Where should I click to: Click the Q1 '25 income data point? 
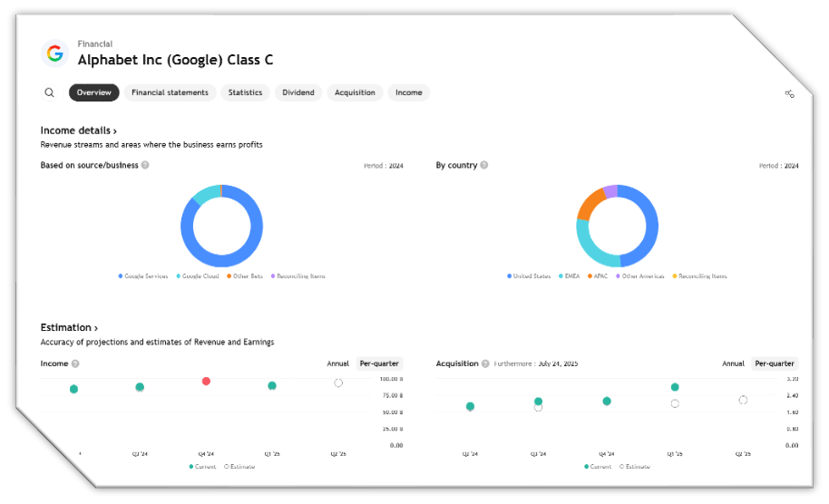[x=272, y=385]
